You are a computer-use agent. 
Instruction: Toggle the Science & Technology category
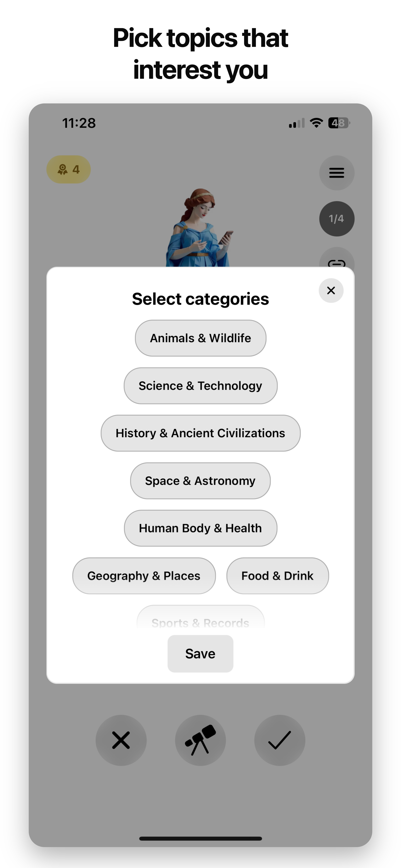pos(200,385)
